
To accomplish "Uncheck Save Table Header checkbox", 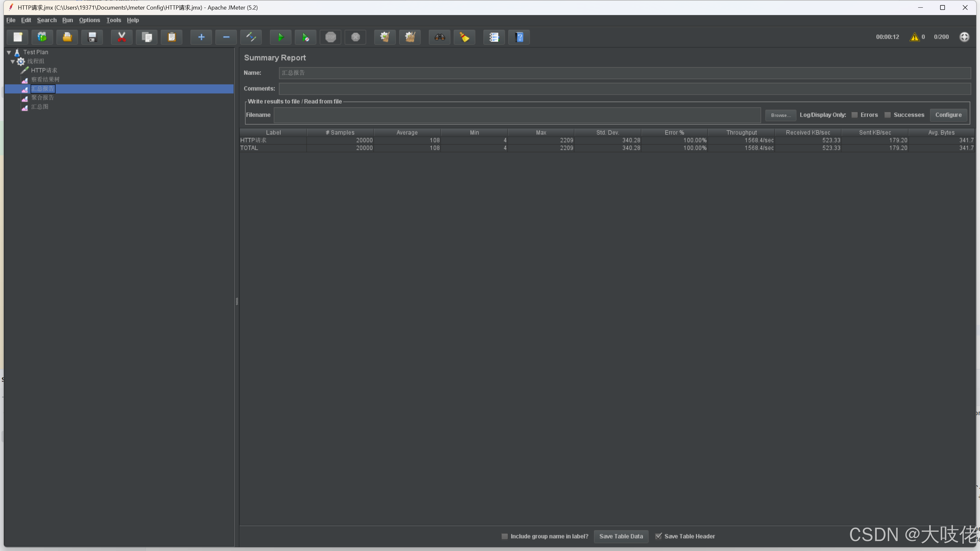I will (658, 536).
